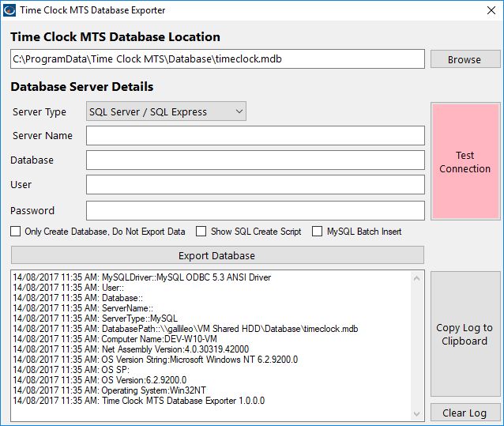
Task: Click into the User input field
Action: point(255,184)
